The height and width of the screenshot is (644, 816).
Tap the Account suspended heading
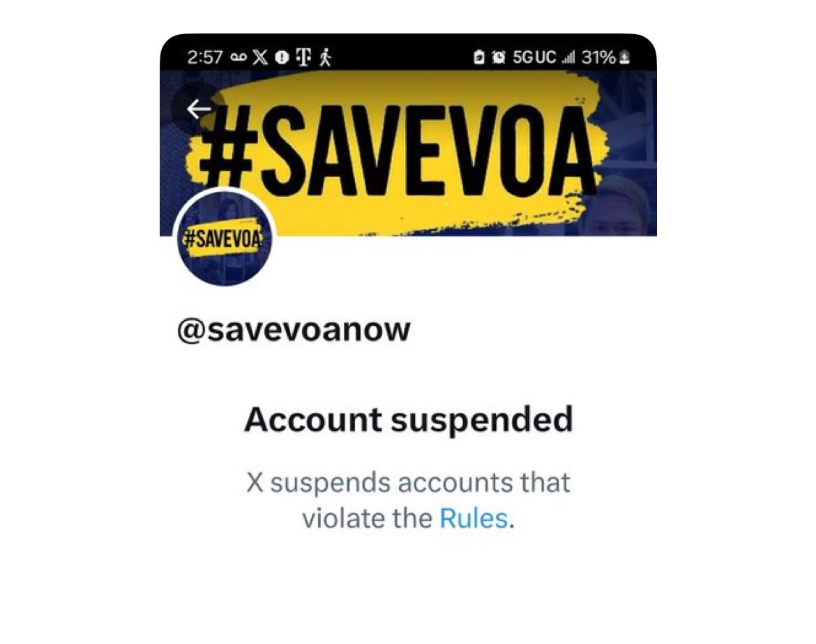[409, 419]
